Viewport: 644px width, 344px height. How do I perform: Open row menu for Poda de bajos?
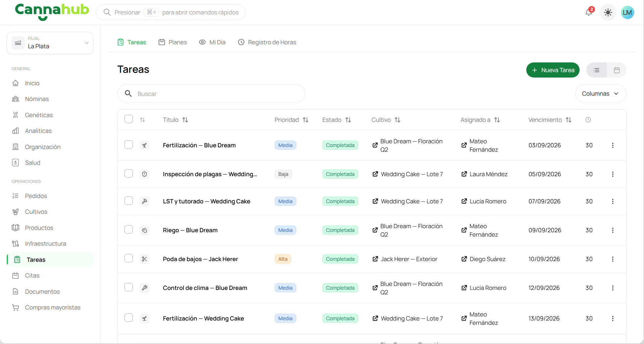click(613, 259)
